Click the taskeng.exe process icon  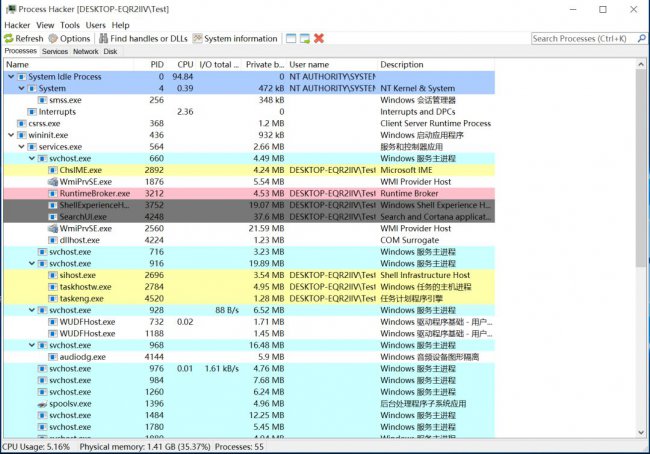(x=53, y=299)
